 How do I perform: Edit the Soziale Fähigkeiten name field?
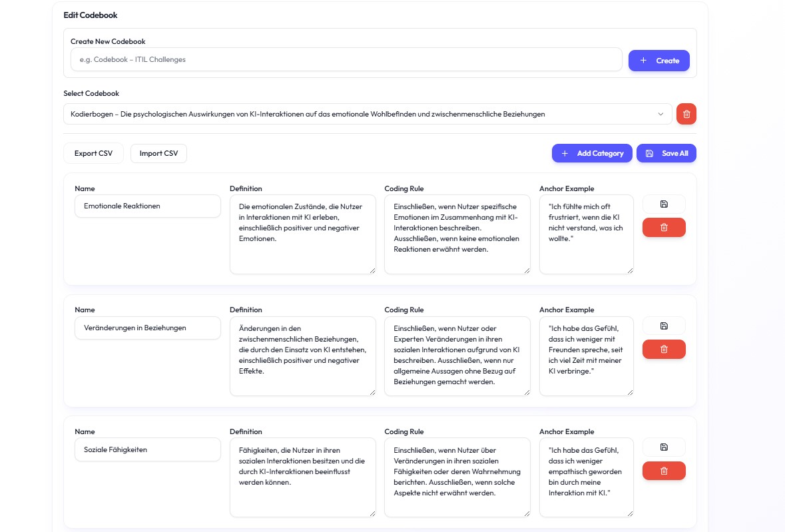coord(148,449)
